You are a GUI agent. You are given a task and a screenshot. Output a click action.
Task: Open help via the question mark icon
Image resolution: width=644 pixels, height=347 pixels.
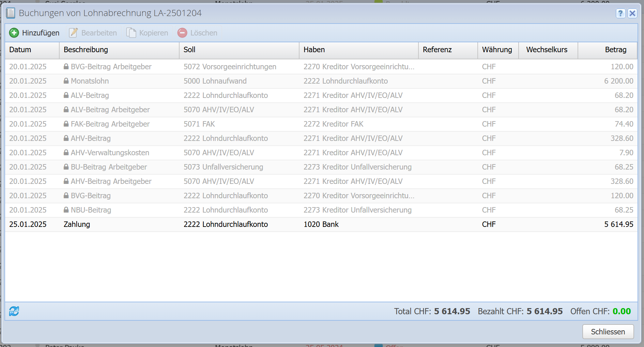[x=620, y=13]
